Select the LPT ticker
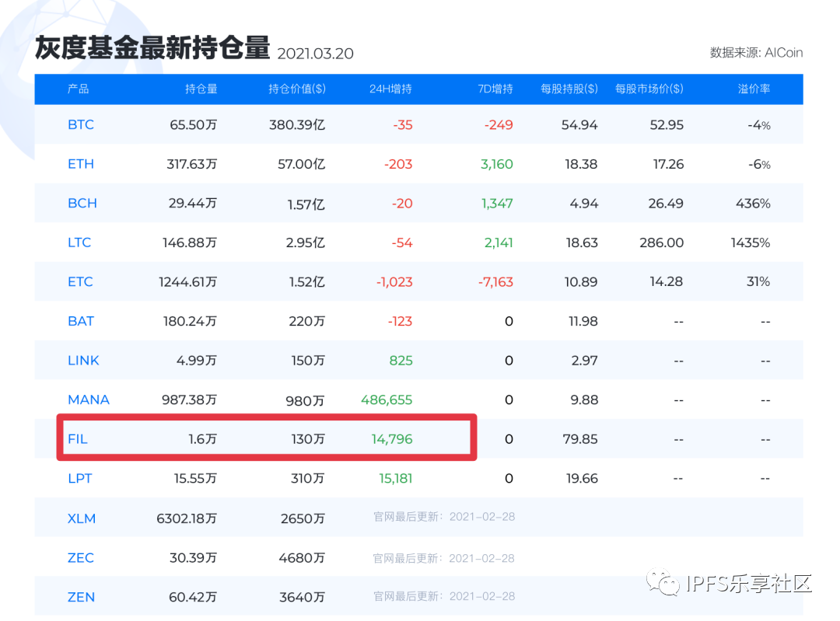 [79, 478]
